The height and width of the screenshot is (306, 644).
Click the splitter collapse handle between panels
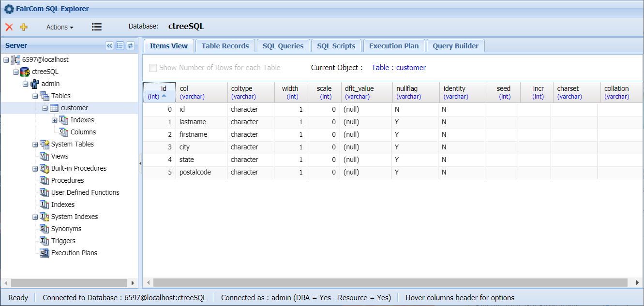coord(140,163)
